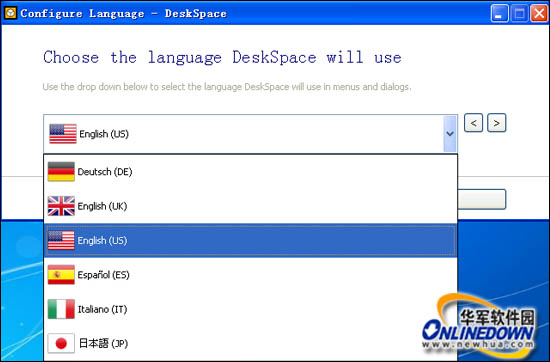Image resolution: width=550 pixels, height=362 pixels.
Task: Click the US flag in highlighted row
Action: coord(61,240)
